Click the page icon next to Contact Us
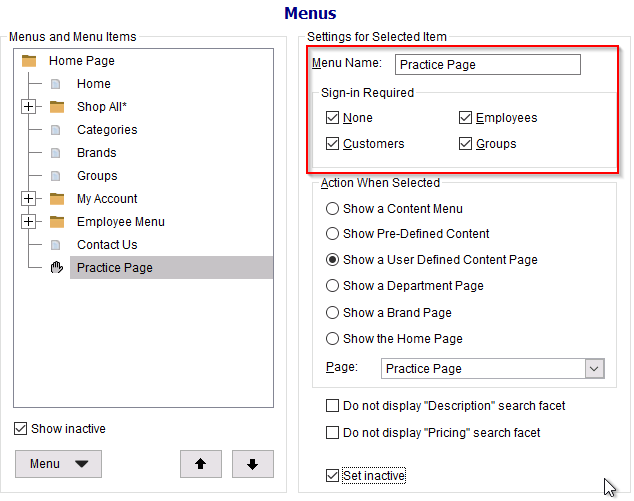Image resolution: width=634 pixels, height=501 pixels. (55, 245)
